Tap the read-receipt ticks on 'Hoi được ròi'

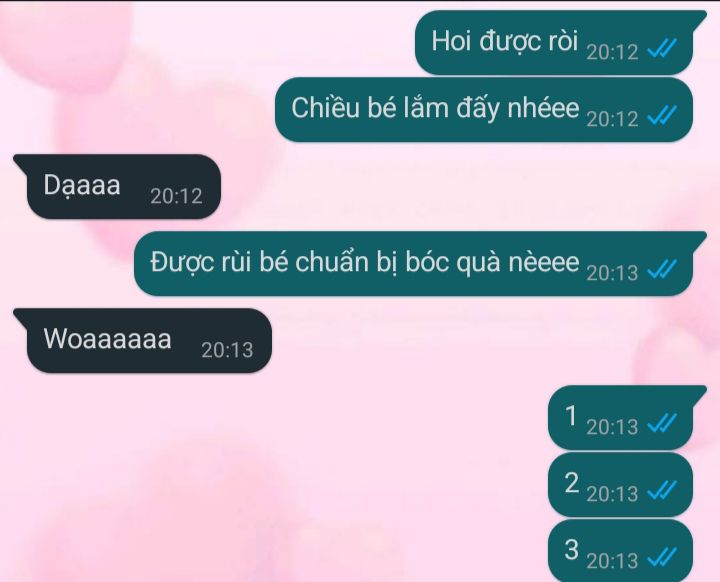click(x=662, y=48)
